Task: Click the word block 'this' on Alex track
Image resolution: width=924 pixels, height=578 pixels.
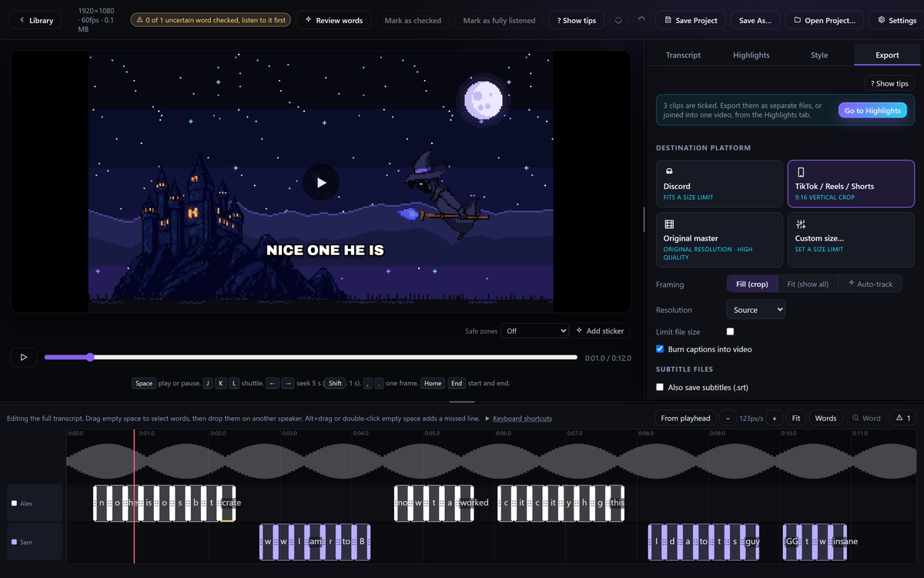Action: pyautogui.click(x=617, y=502)
